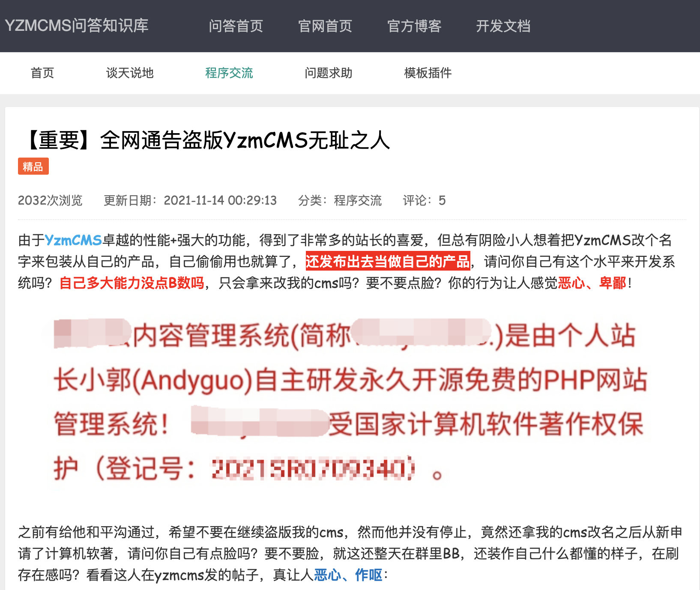
Task: Click the red 恶心、卑鄙 text
Action: 592,283
